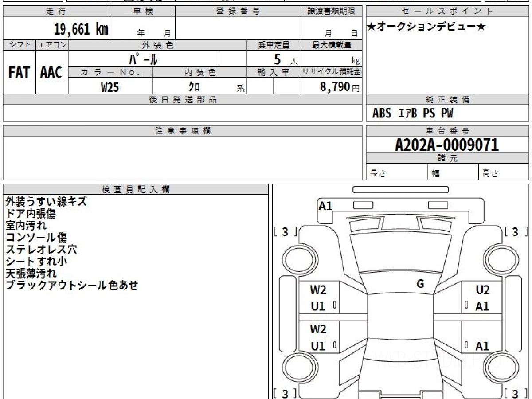This screenshot has height=399, width=532.
Task: Select the AAC air conditioner cell
Action: (x=51, y=73)
